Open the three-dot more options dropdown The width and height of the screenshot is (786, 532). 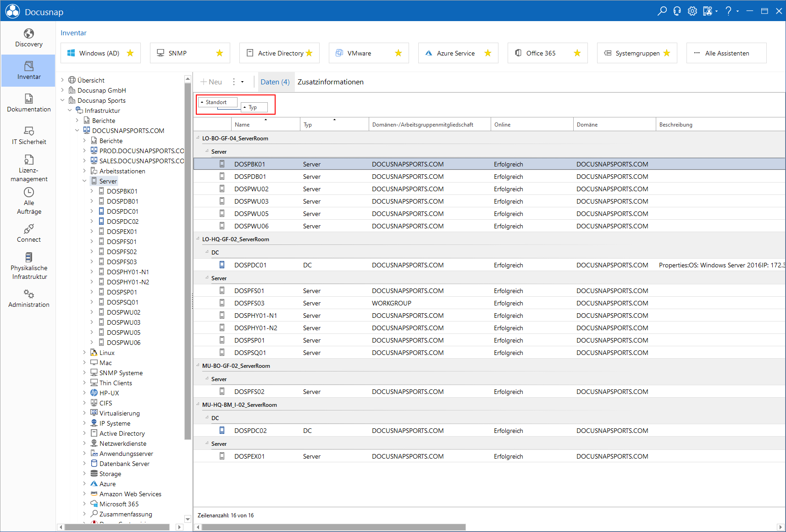click(x=238, y=82)
